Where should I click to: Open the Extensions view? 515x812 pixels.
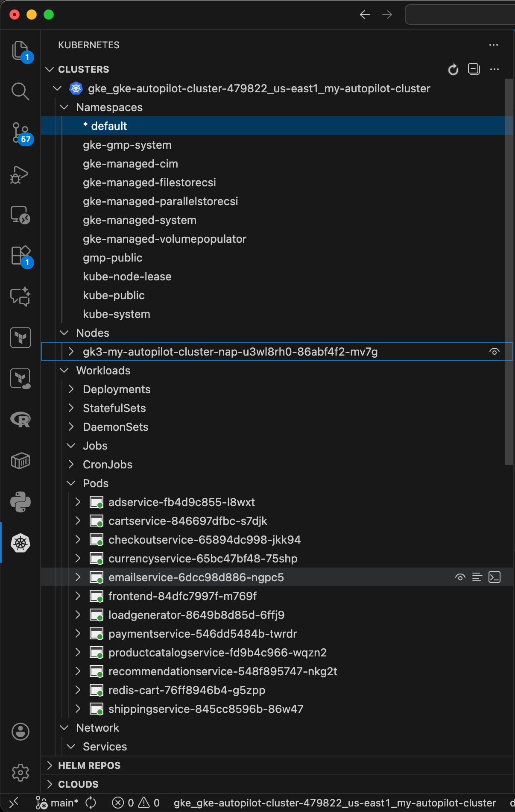click(20, 256)
